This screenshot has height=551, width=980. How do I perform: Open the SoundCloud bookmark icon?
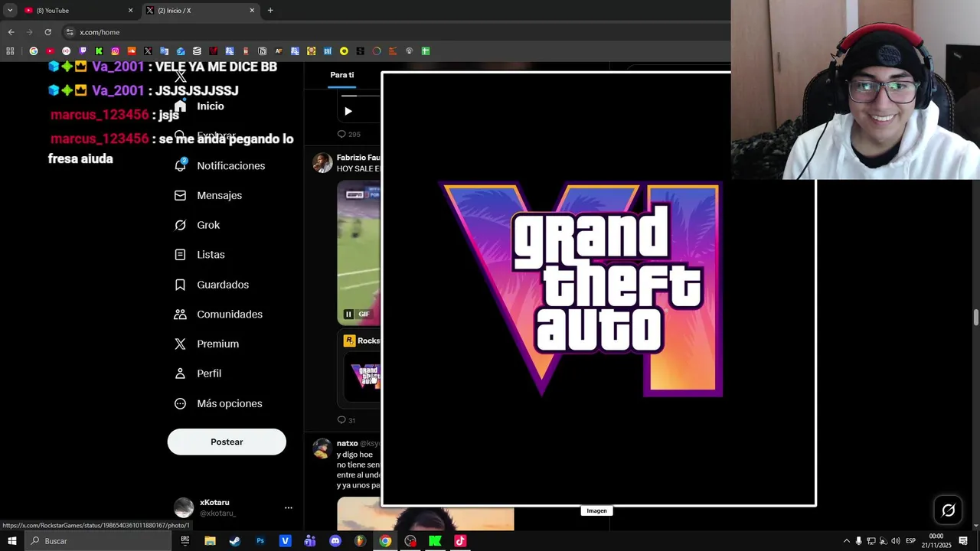click(x=132, y=51)
